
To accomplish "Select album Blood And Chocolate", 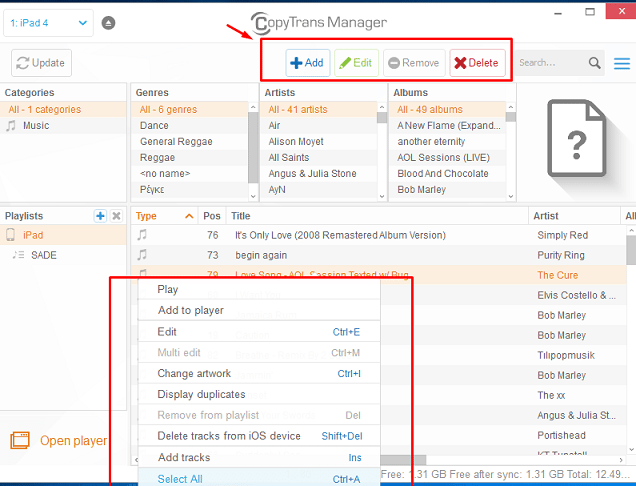I will pos(448,174).
